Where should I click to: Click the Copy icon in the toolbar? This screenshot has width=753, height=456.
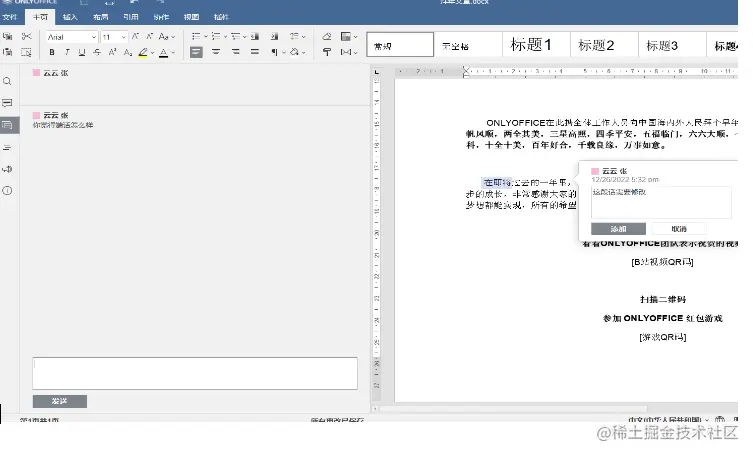coord(8,36)
